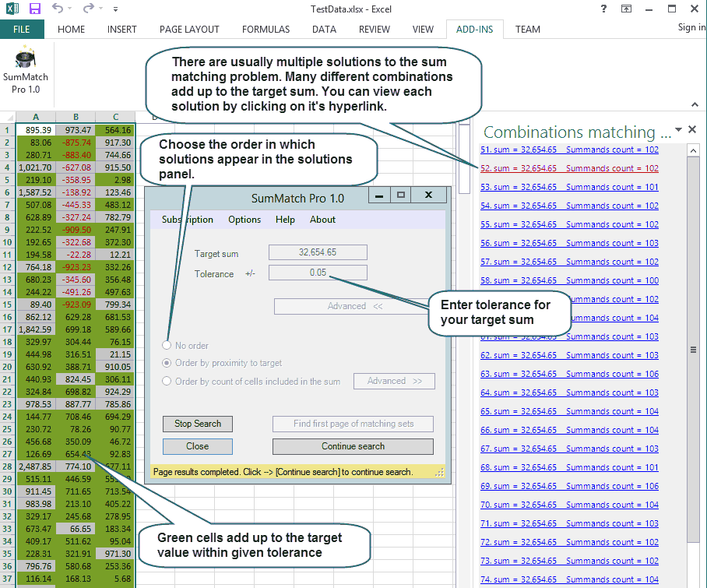Viewport: 707px width, 588px height.
Task: Open the Quick Access Toolbar customize arrow
Action: point(115,9)
